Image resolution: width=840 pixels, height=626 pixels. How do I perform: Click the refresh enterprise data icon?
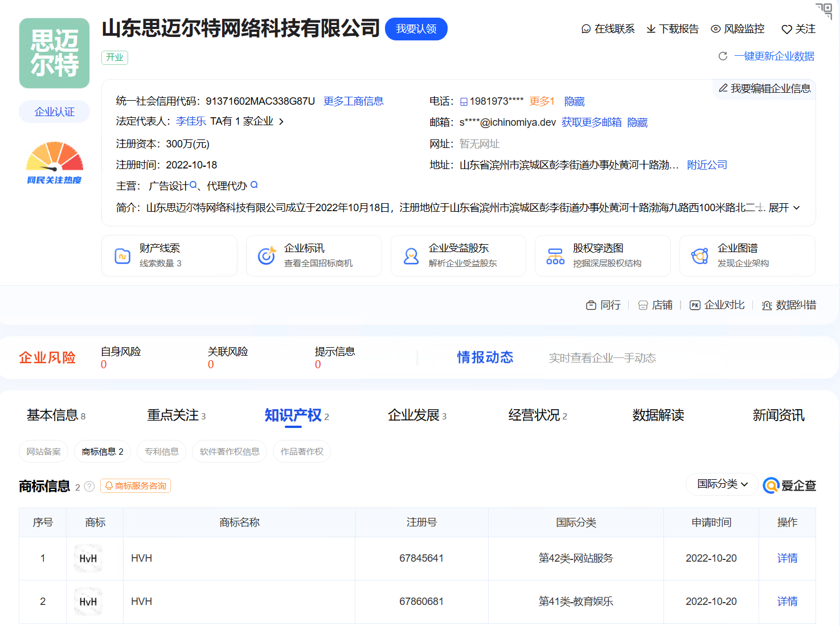(x=723, y=56)
